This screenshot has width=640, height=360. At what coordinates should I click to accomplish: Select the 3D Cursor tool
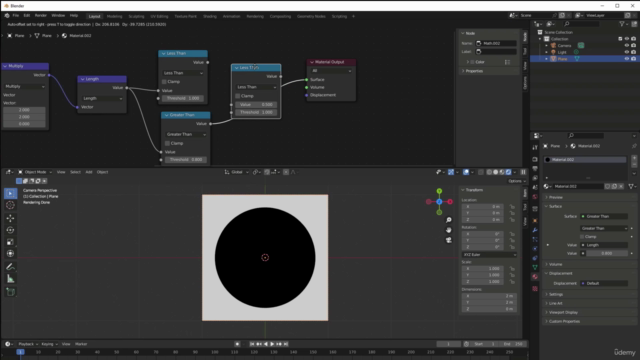[x=11, y=205]
